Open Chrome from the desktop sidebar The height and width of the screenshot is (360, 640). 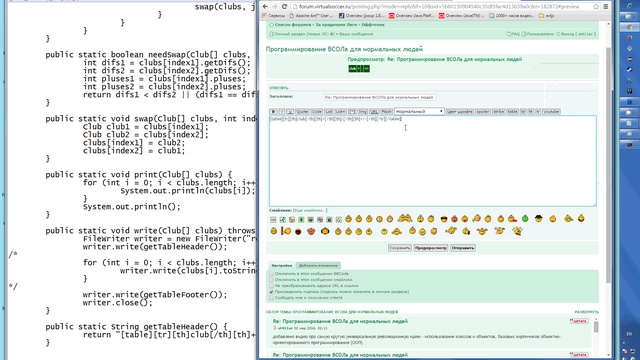click(629, 28)
